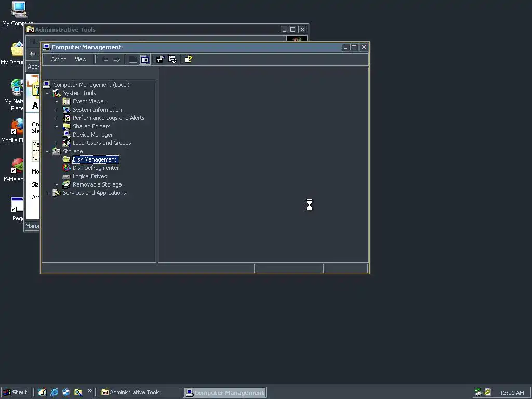Click the Back arrow toolbar icon
Viewport: 532px width, 399px height.
[105, 60]
